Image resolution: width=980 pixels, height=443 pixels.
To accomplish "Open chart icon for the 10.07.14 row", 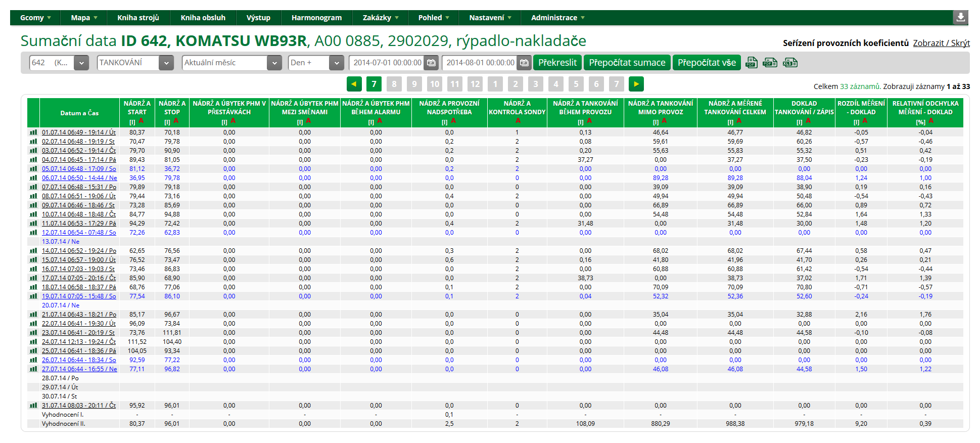I will (x=33, y=214).
